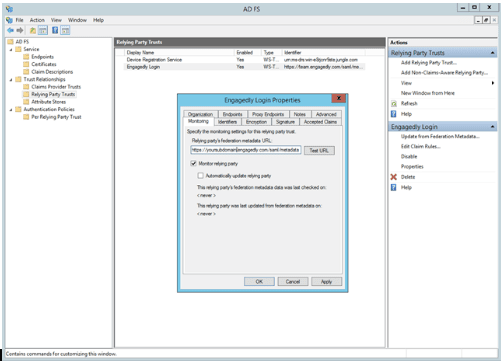Switch to the Advanced tab
Screen dimensions: 503x361
[x=326, y=114]
